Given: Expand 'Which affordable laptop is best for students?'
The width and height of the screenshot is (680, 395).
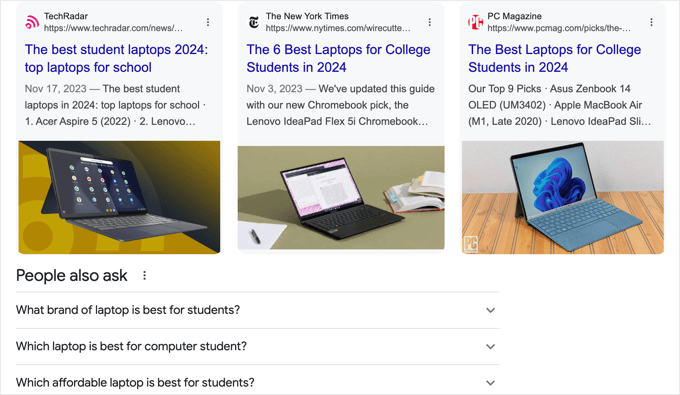Looking at the screenshot, I should [257, 382].
